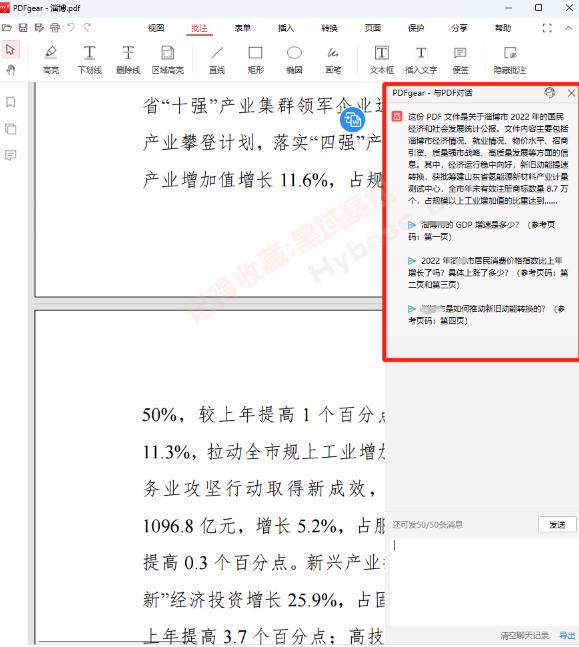Close the 与PDF对话 chat panel

[x=571, y=93]
